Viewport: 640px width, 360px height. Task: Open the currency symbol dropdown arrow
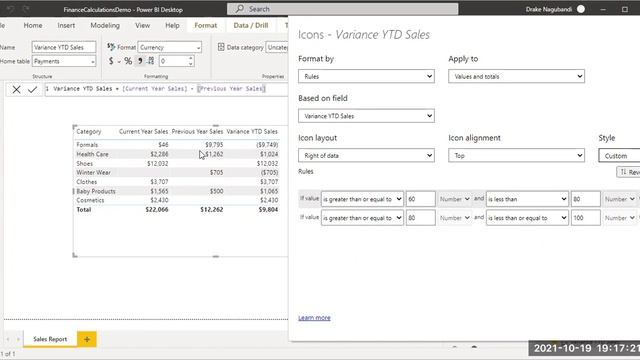tap(119, 62)
